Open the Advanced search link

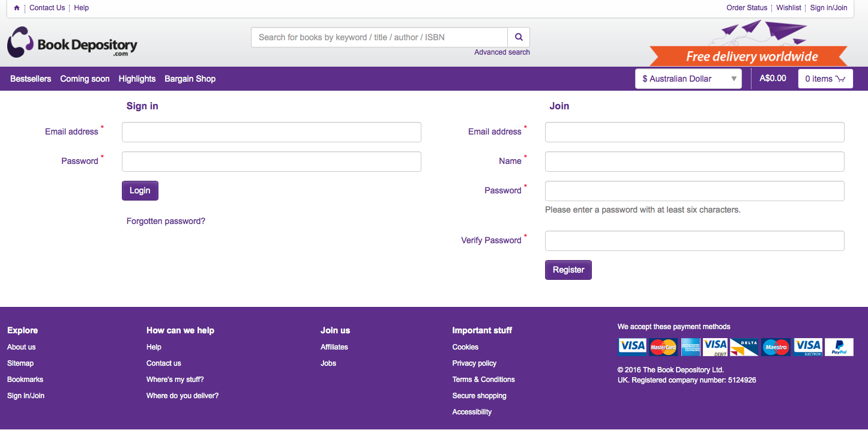(x=502, y=52)
